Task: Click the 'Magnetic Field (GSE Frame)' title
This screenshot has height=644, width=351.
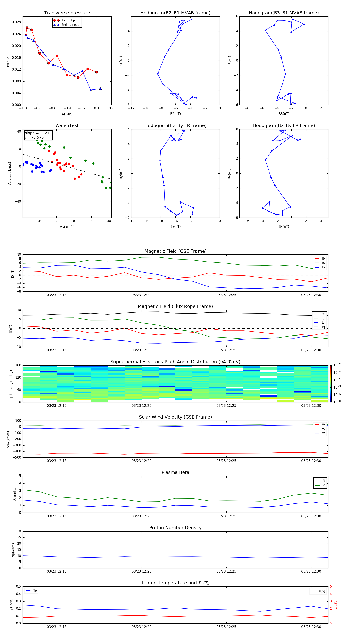Action: pyautogui.click(x=175, y=251)
